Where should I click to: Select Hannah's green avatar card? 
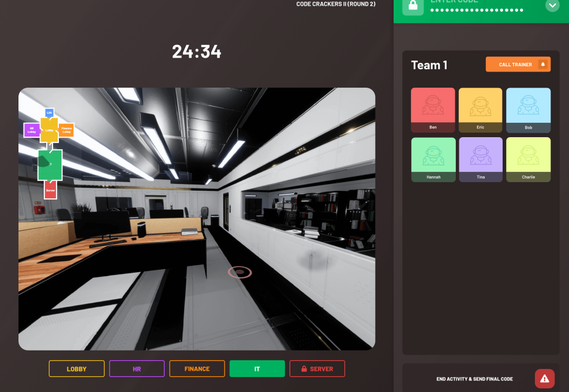click(x=433, y=160)
